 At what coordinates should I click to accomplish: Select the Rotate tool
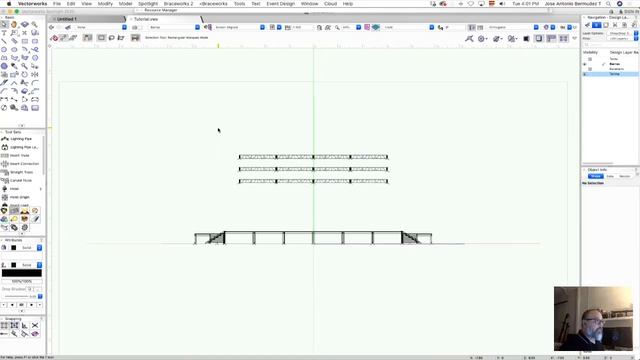(x=24, y=74)
